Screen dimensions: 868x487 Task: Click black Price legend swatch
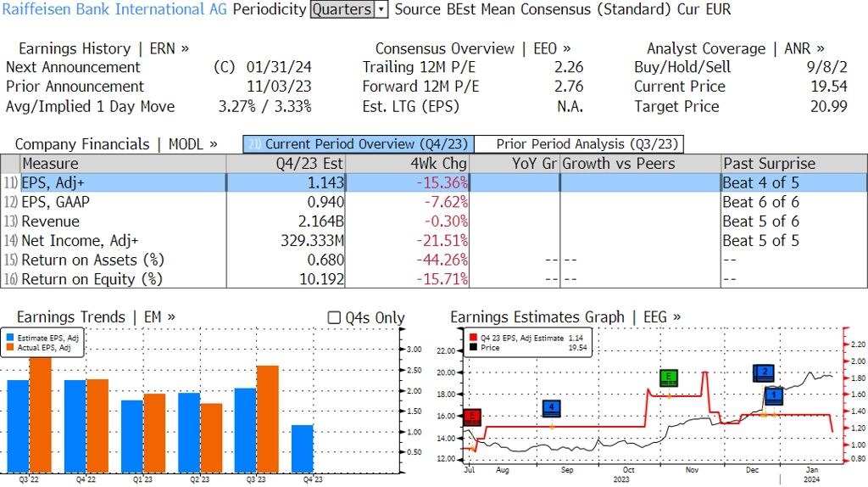473,347
